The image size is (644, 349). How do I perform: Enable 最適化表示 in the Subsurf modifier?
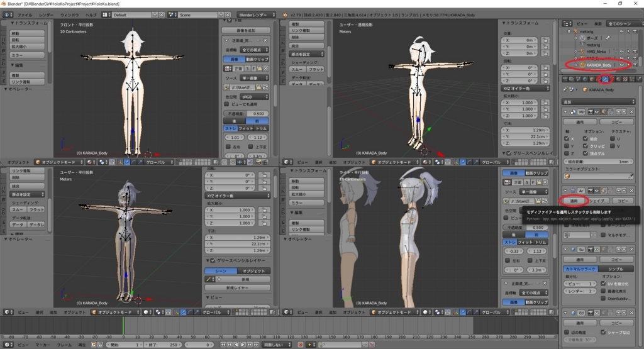(603, 291)
